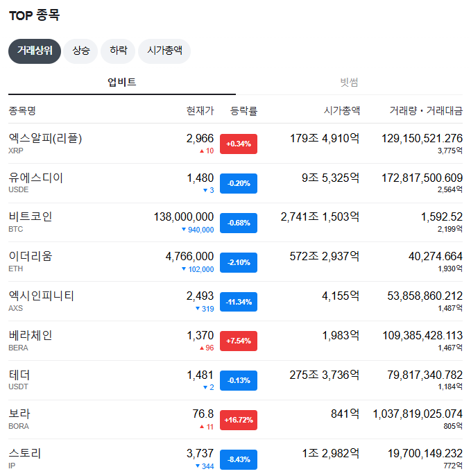The height and width of the screenshot is (476, 471).
Task: Click the volume 129,150,521.276
Action: (422, 139)
